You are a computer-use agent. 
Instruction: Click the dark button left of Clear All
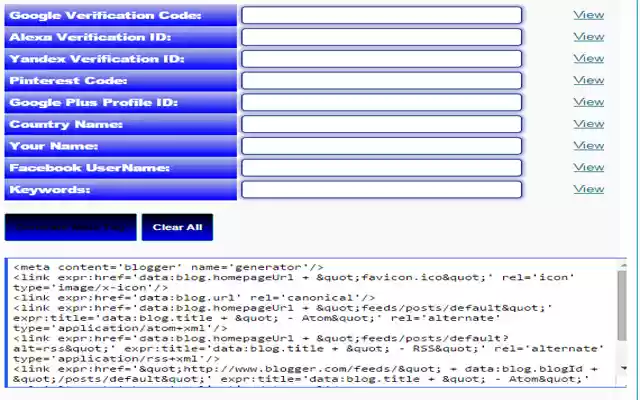[x=71, y=227]
